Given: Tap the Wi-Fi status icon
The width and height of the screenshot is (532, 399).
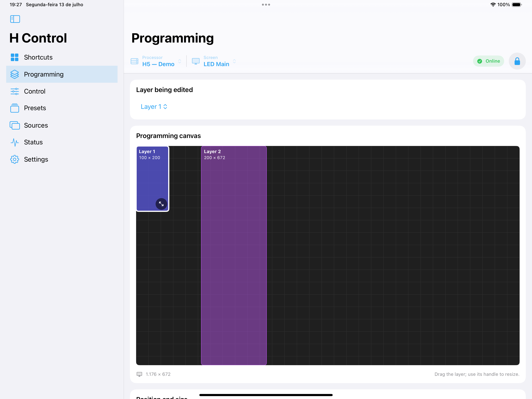Looking at the screenshot, I should [x=493, y=5].
